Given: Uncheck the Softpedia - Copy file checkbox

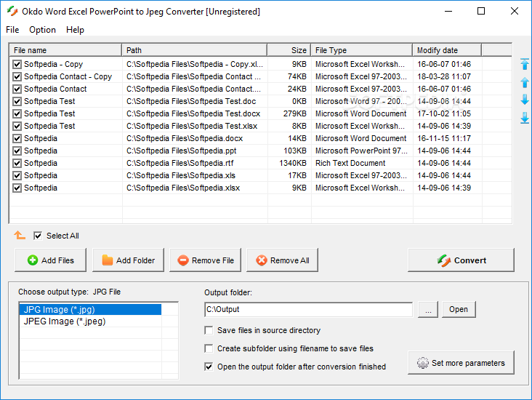Looking at the screenshot, I should pos(17,64).
